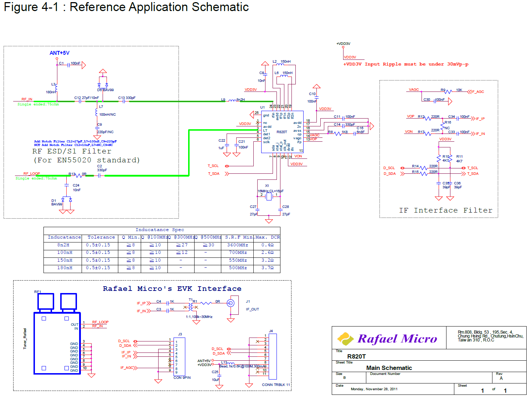Click 'Main Schematic' sheet title
Screen dimensions: 532x397
point(389,368)
